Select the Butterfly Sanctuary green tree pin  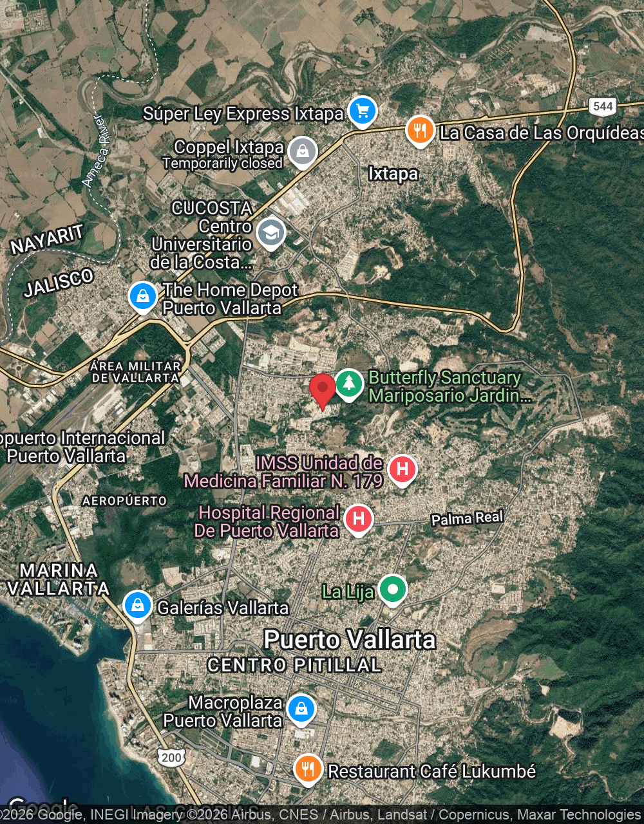pos(348,384)
